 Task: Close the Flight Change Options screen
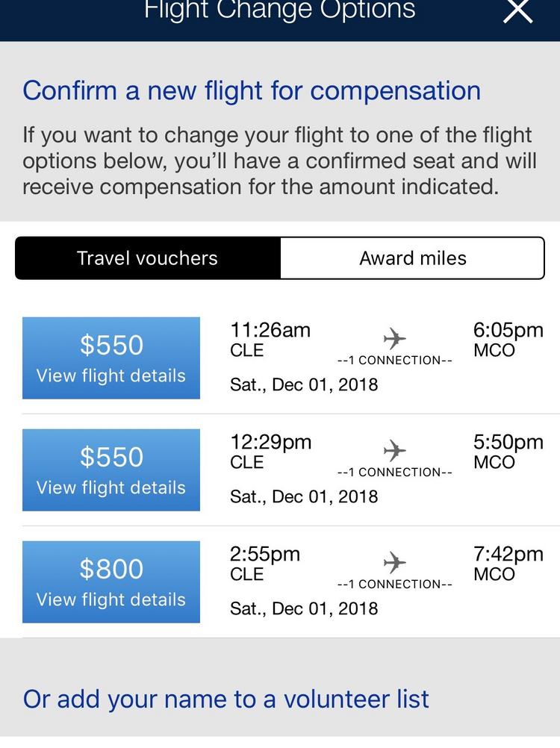[x=517, y=10]
